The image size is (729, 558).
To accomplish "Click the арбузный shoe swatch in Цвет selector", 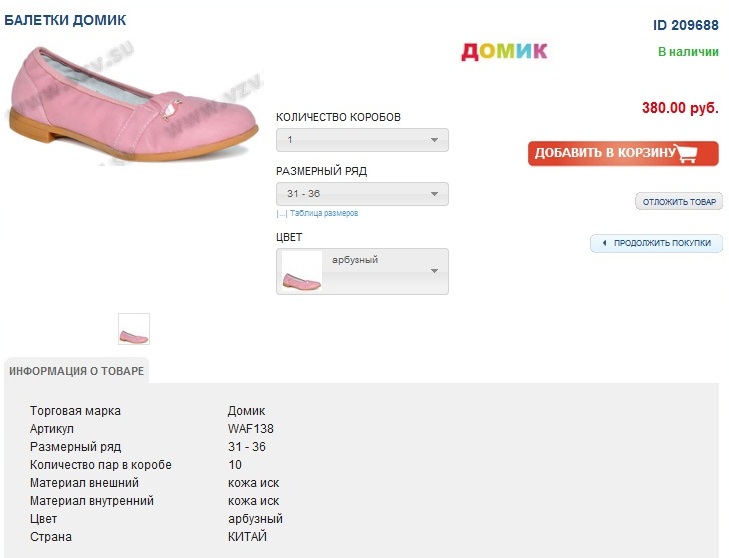I will click(x=302, y=272).
